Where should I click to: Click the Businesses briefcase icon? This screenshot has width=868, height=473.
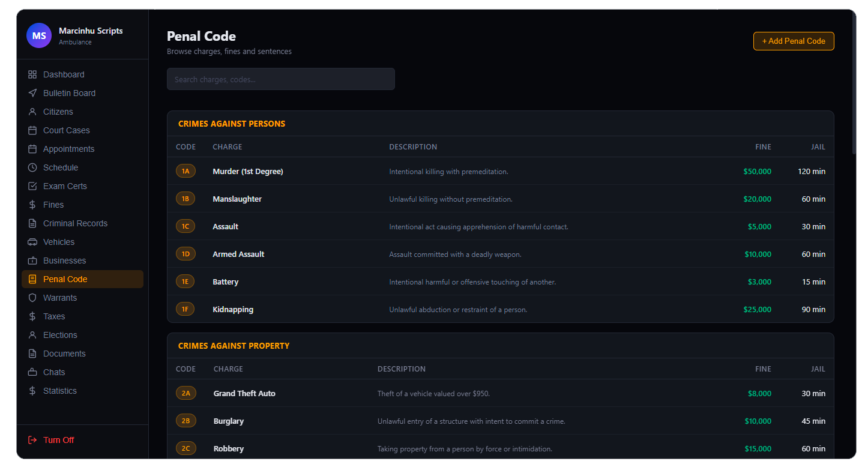pyautogui.click(x=32, y=261)
